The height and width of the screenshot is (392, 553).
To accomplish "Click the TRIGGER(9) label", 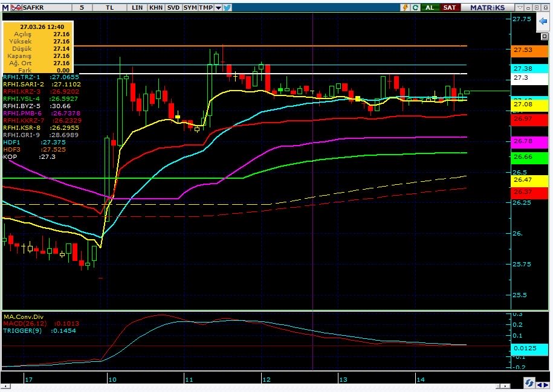I will [22, 330].
